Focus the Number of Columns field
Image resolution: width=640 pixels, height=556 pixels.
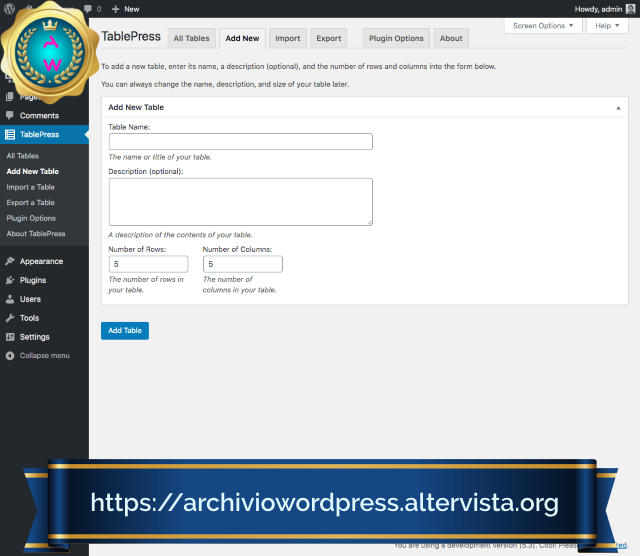coord(243,264)
